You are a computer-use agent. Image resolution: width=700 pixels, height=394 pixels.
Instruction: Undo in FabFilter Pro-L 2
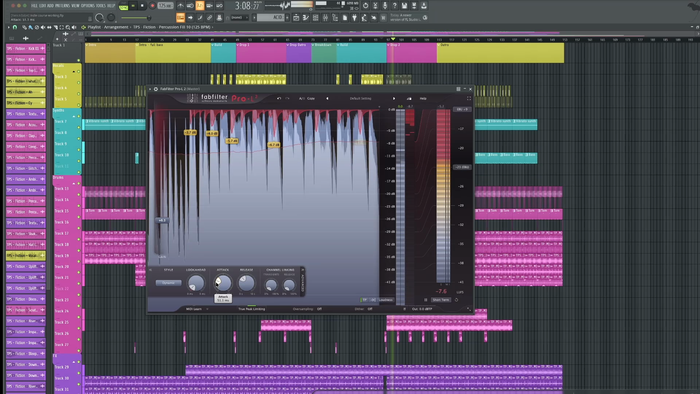[x=279, y=98]
